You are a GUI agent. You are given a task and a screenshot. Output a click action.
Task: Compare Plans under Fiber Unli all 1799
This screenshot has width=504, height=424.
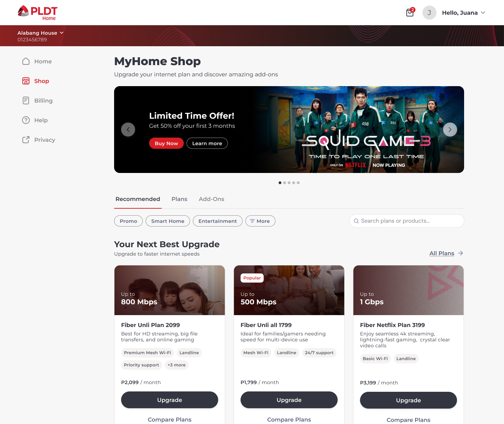pos(289,419)
